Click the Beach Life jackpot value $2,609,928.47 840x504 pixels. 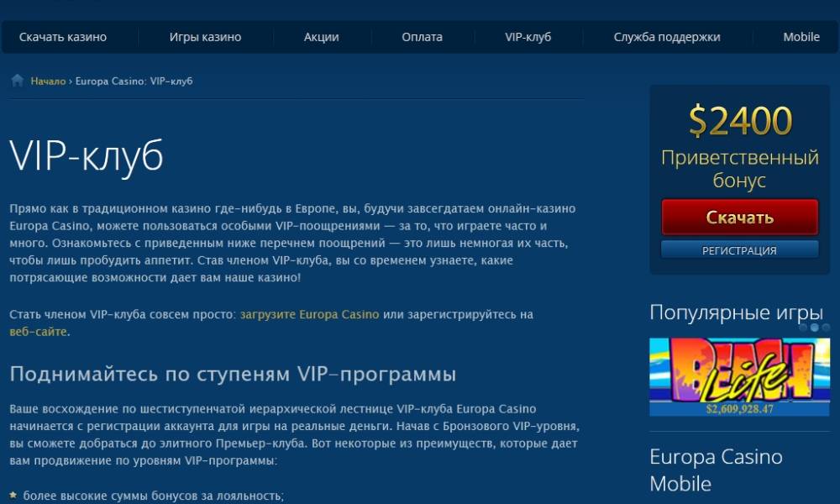740,409
